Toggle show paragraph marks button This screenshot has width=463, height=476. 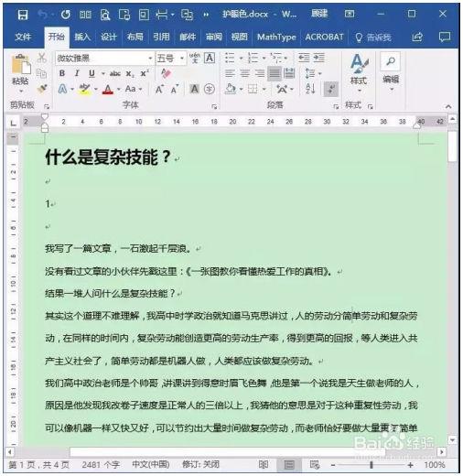pyautogui.click(x=331, y=89)
